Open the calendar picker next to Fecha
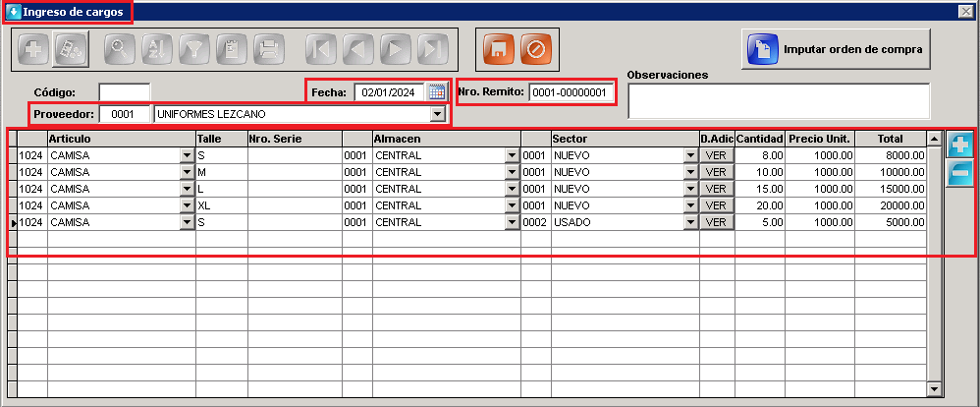The height and width of the screenshot is (407, 980). tap(437, 92)
